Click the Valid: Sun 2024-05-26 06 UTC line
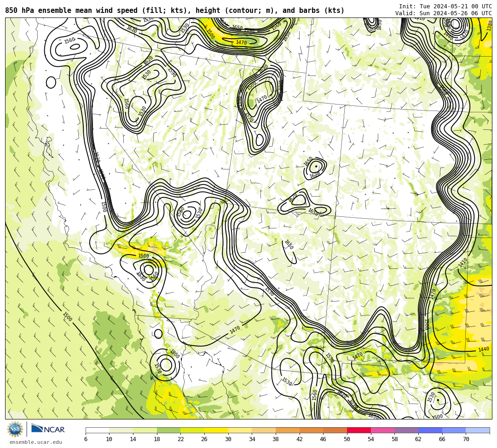497x448 pixels. pos(444,13)
